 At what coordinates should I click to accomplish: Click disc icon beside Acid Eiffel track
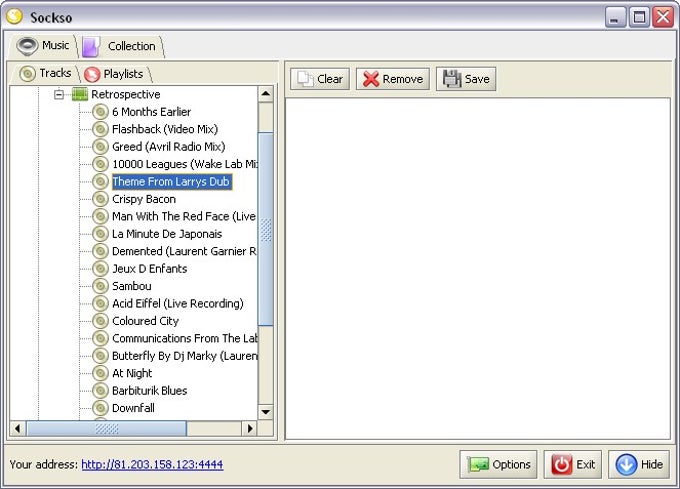pos(100,303)
